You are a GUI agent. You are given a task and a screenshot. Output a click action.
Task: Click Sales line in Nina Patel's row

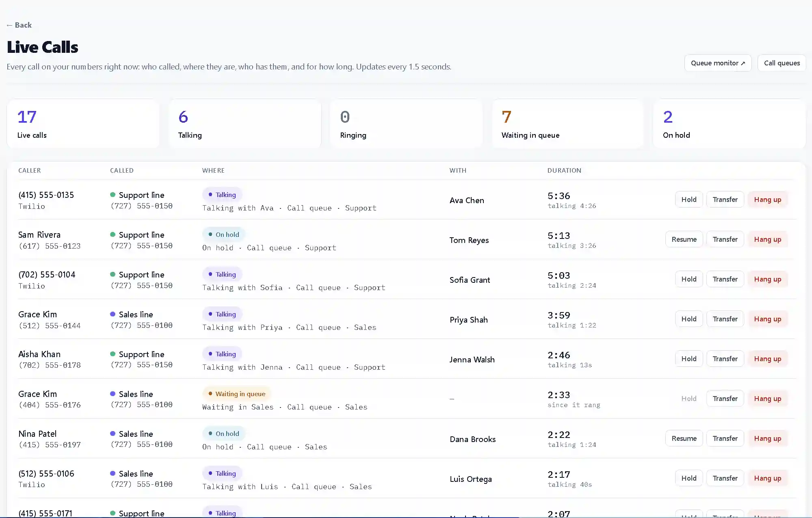(x=136, y=434)
